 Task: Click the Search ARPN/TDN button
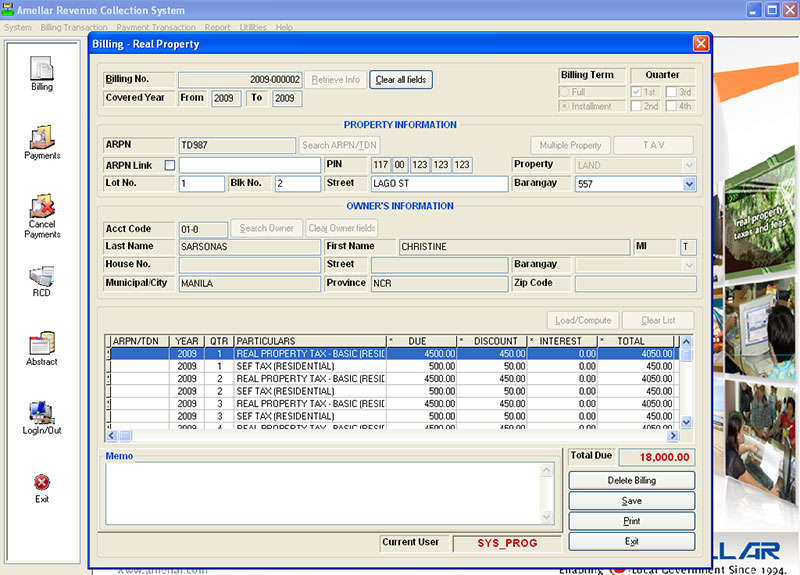339,145
